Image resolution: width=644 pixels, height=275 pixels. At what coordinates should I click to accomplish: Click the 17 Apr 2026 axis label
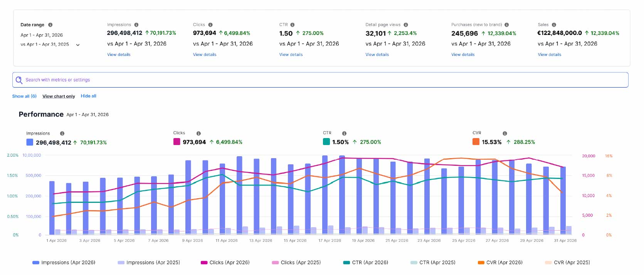[x=330, y=241]
